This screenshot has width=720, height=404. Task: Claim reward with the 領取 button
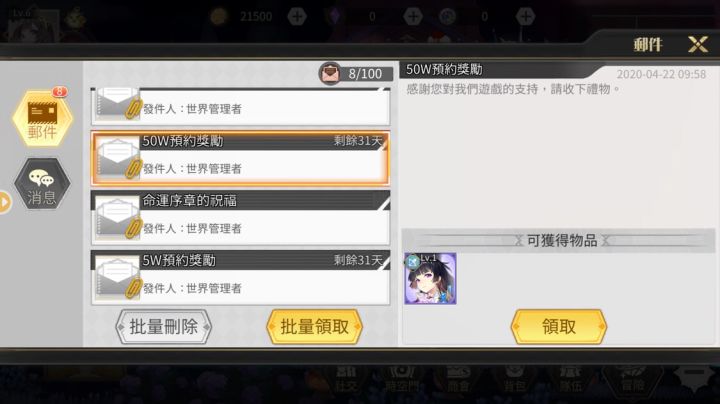[559, 326]
